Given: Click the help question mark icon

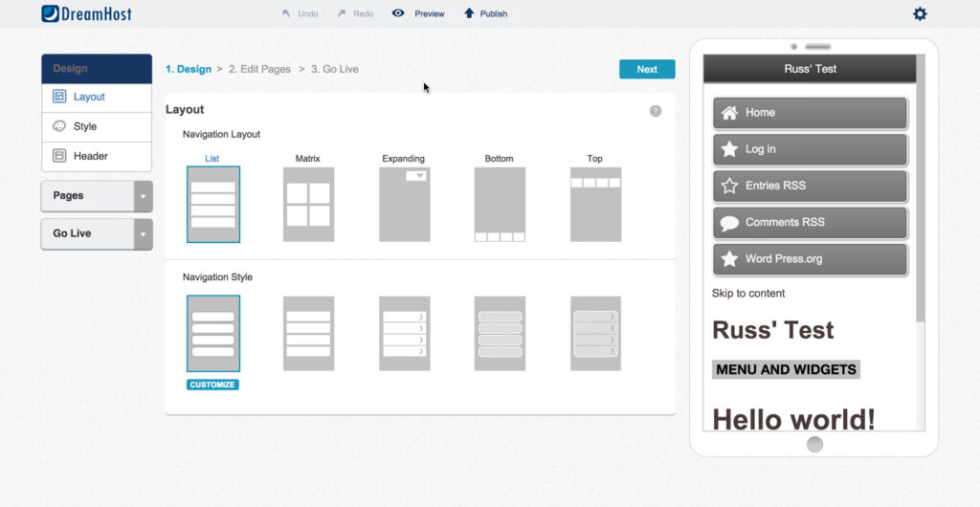Looking at the screenshot, I should (x=656, y=111).
